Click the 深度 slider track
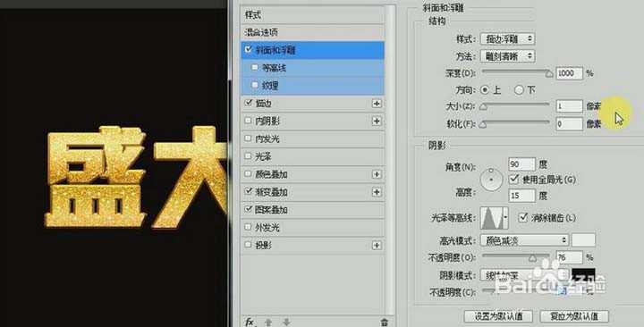Image resolution: width=644 pixels, height=327 pixels. 517,71
